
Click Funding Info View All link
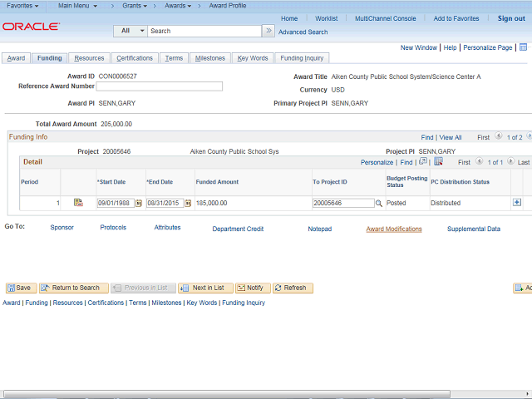[451, 137]
